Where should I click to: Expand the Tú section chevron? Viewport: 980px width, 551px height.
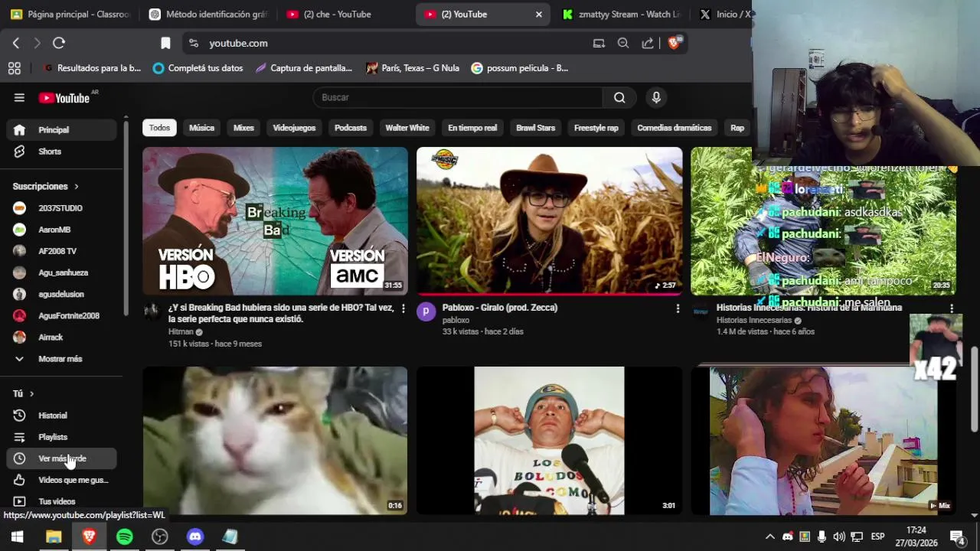[x=31, y=394]
